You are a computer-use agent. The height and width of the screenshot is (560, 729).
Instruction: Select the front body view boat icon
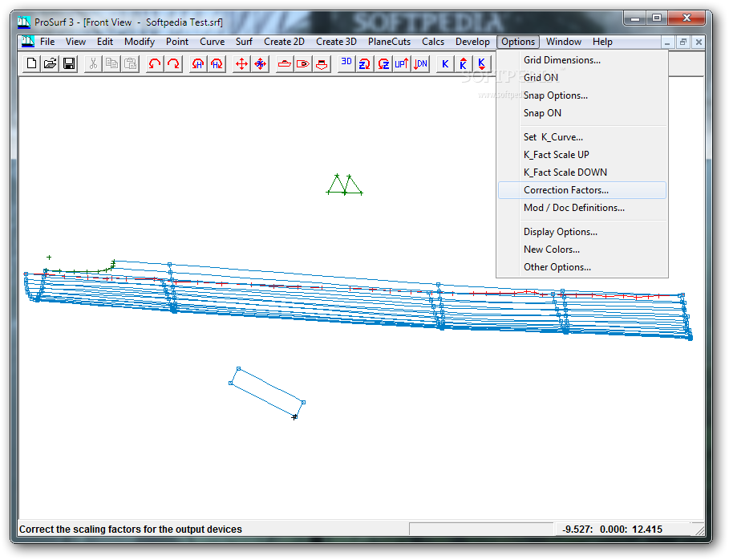[x=322, y=63]
